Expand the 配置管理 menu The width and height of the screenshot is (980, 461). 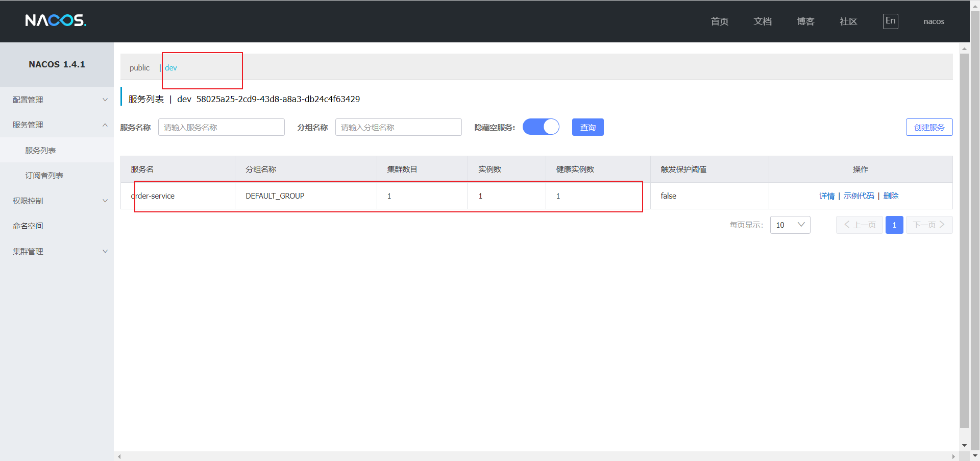click(57, 100)
